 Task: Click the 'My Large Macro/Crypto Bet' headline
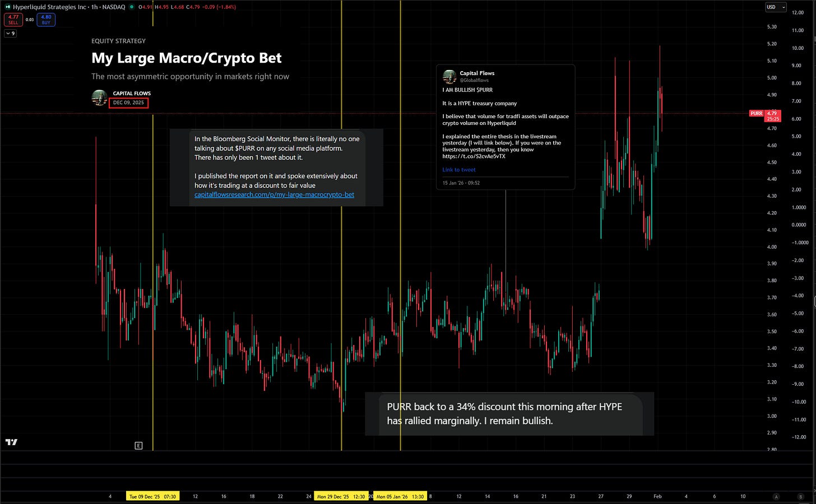(x=187, y=58)
